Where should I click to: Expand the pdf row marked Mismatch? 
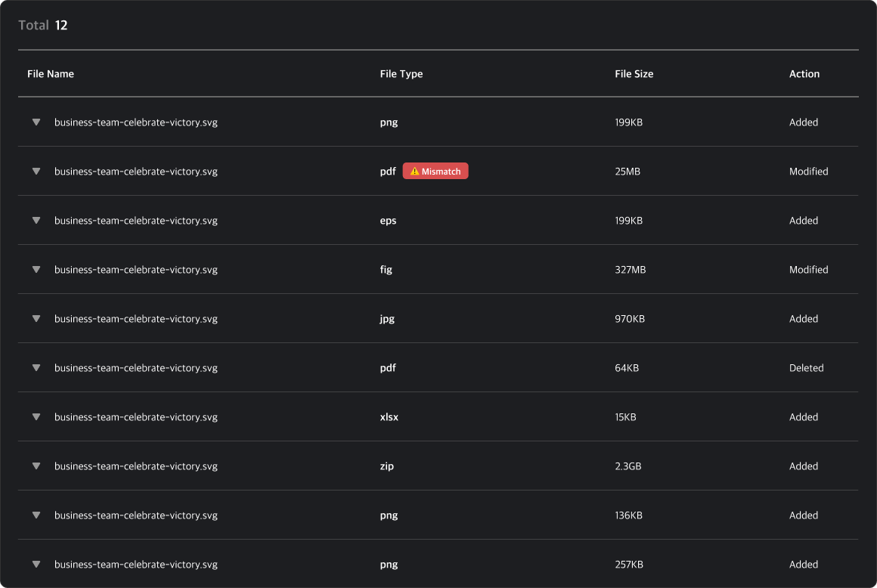tap(36, 171)
